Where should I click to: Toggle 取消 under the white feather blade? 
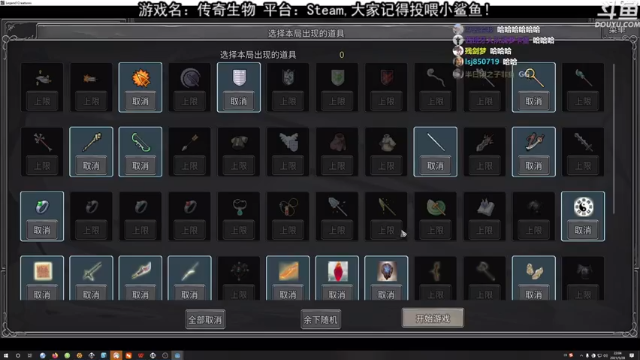[190, 294]
